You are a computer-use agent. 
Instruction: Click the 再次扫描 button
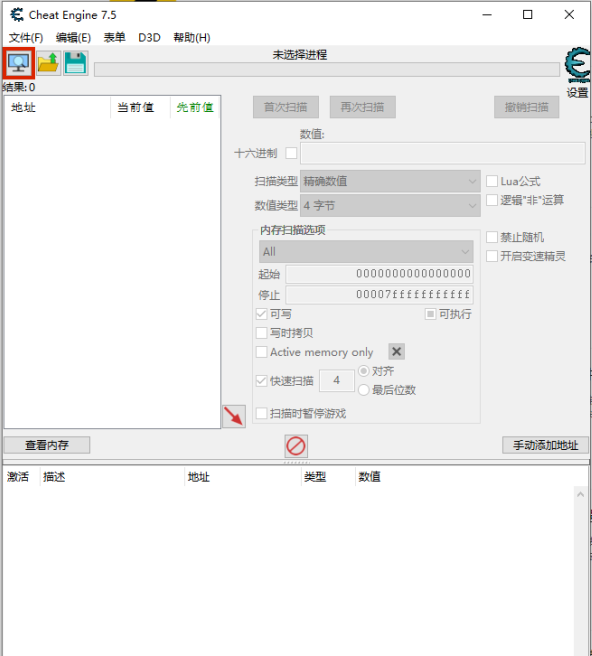pos(362,107)
